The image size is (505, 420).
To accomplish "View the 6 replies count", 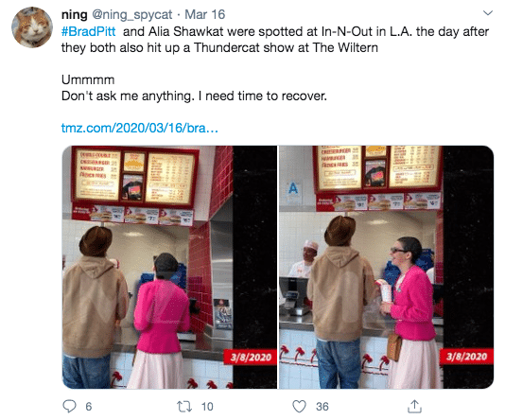I will 89,407.
